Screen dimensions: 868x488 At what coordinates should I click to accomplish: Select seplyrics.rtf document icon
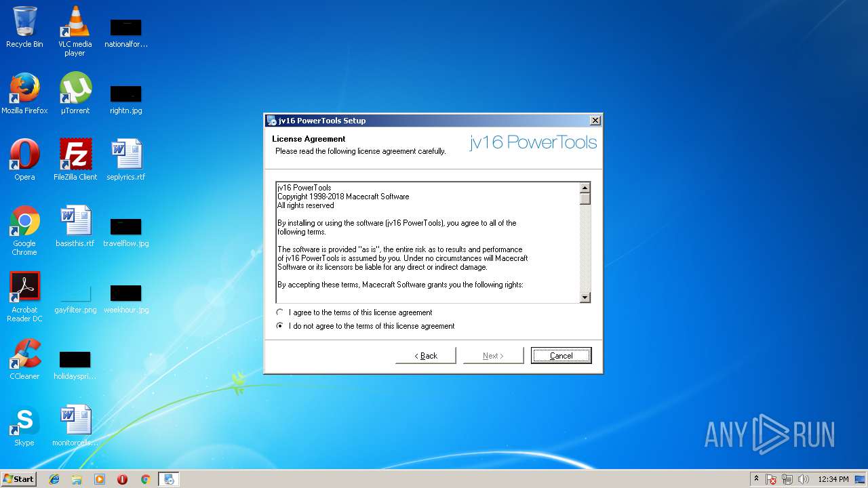click(126, 160)
